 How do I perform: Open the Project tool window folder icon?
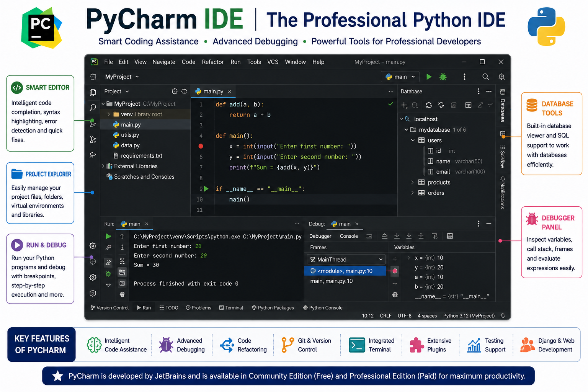(93, 92)
